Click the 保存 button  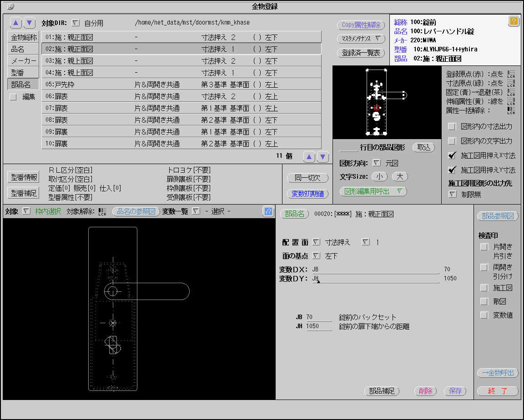tap(455, 391)
